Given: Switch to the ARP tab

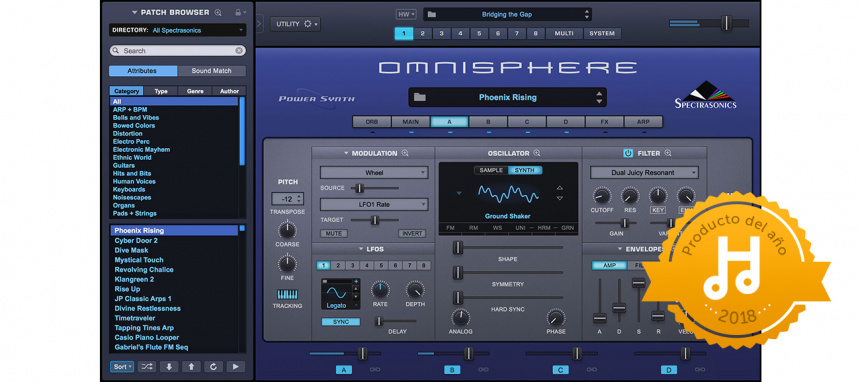Looking at the screenshot, I should coord(643,122).
